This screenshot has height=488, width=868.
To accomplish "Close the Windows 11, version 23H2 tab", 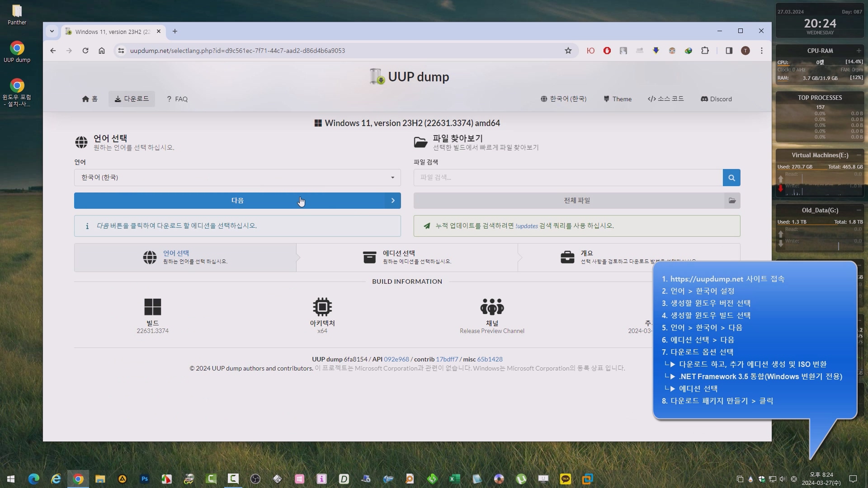I will coord(159,31).
